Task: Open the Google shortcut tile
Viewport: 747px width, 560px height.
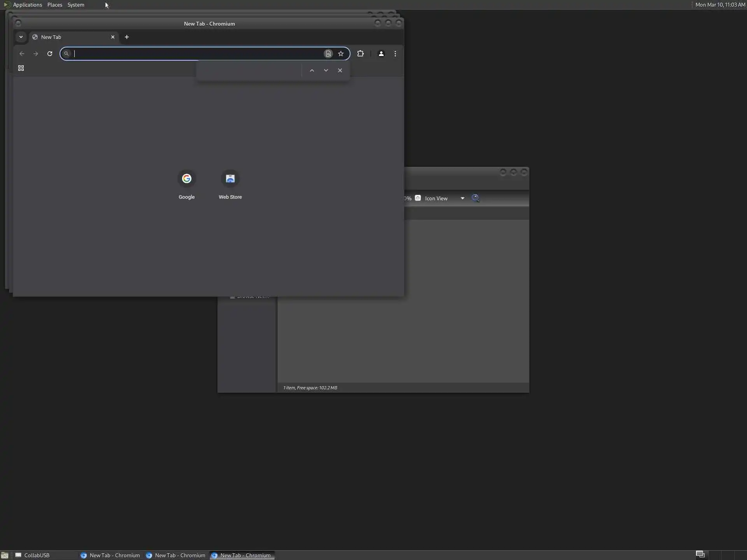Action: (x=186, y=178)
